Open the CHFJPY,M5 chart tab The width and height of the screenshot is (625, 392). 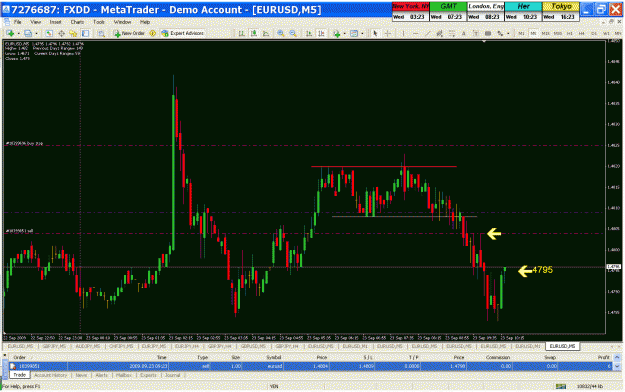coord(121,346)
